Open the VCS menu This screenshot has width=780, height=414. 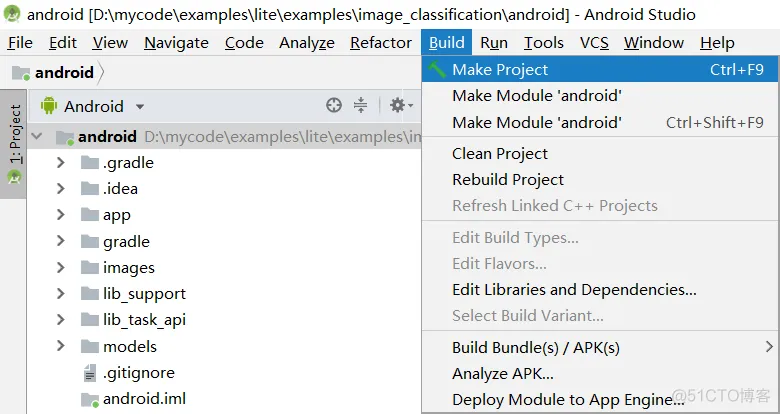tap(594, 43)
